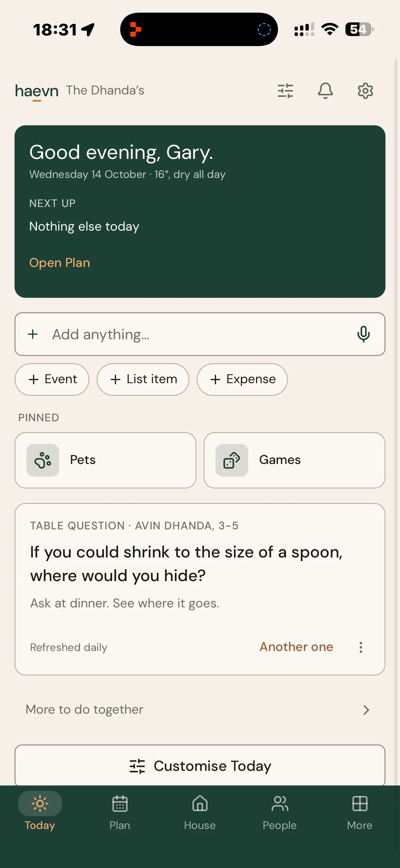Add a new List item

click(143, 380)
